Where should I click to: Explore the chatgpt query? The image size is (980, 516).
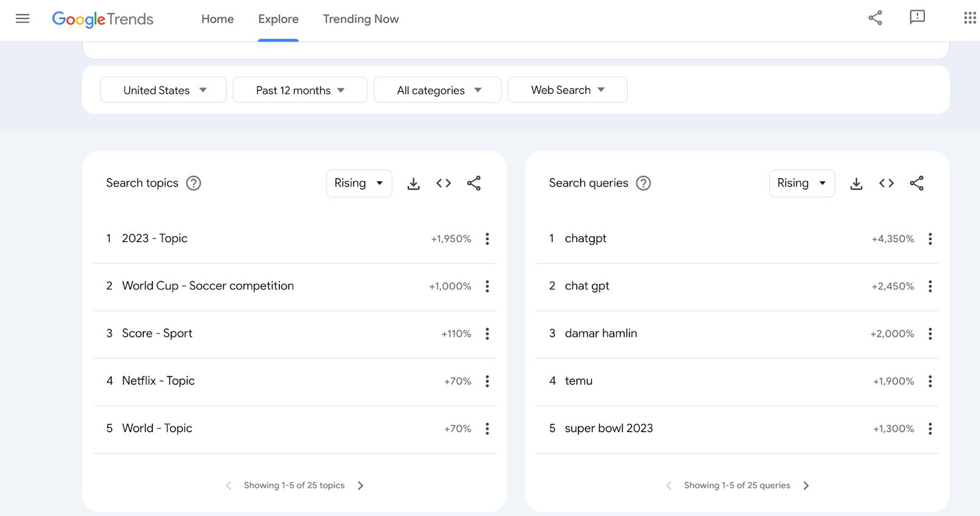click(586, 238)
